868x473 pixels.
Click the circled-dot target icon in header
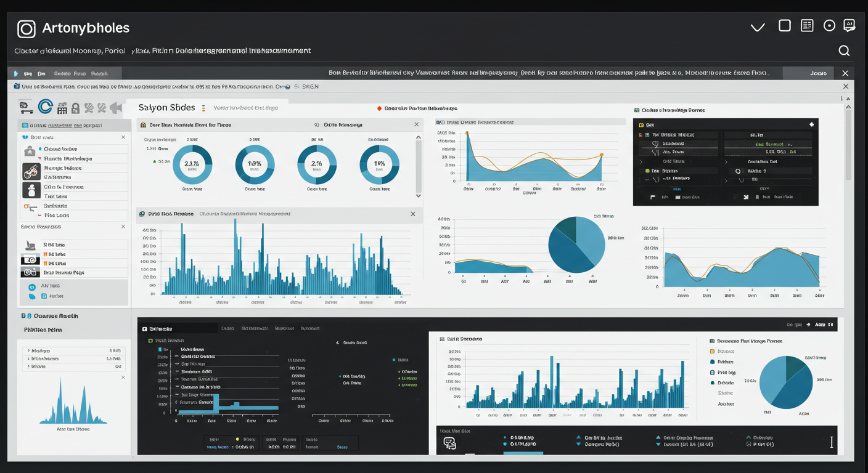[x=829, y=26]
